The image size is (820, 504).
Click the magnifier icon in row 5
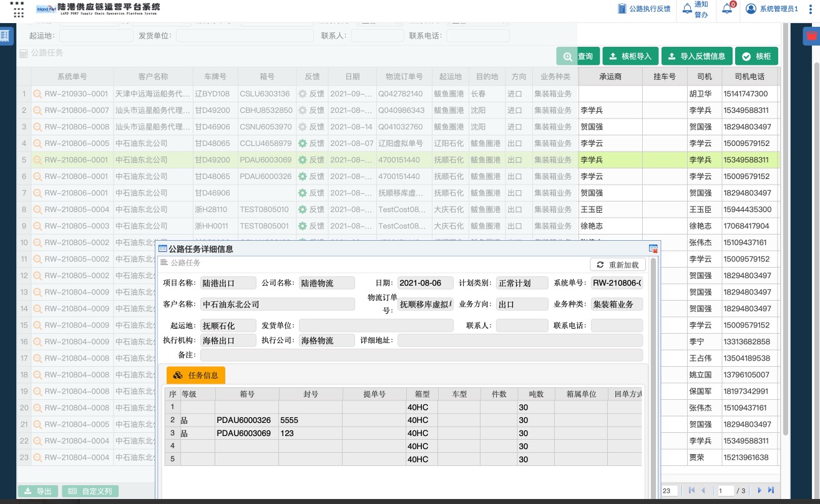tap(37, 160)
